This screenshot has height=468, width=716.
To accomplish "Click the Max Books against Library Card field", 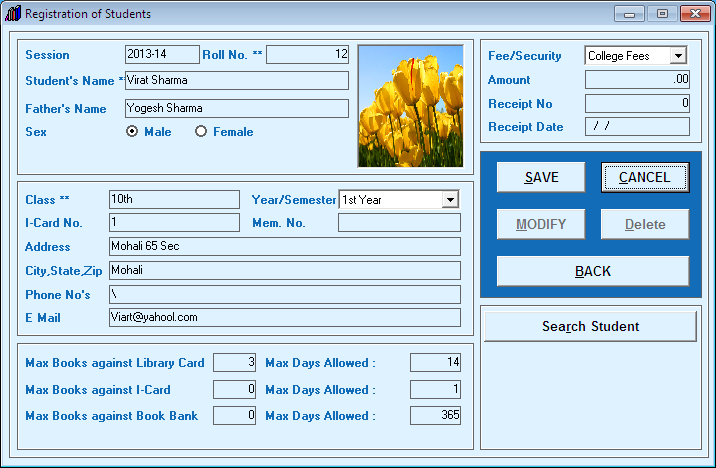I will tap(234, 363).
